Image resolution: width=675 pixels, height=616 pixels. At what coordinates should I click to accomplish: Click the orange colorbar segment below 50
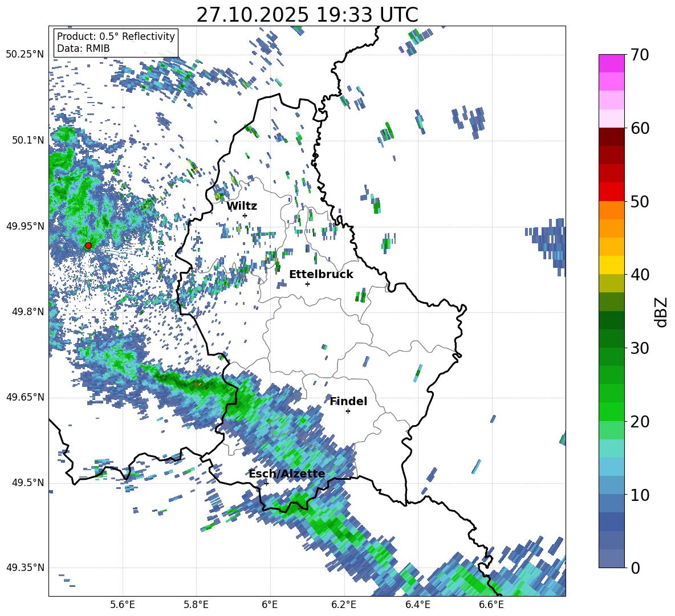pos(611,210)
